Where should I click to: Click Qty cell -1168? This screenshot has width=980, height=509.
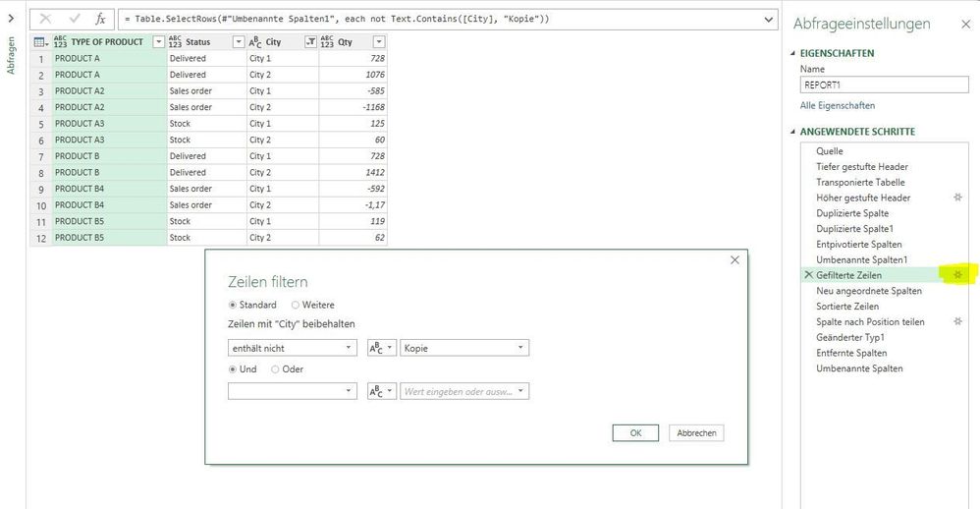tap(354, 107)
